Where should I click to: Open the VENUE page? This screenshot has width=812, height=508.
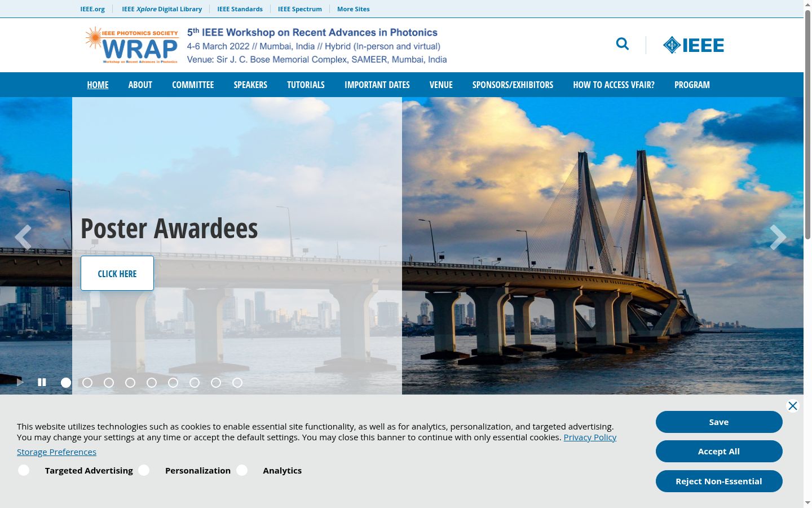441,85
